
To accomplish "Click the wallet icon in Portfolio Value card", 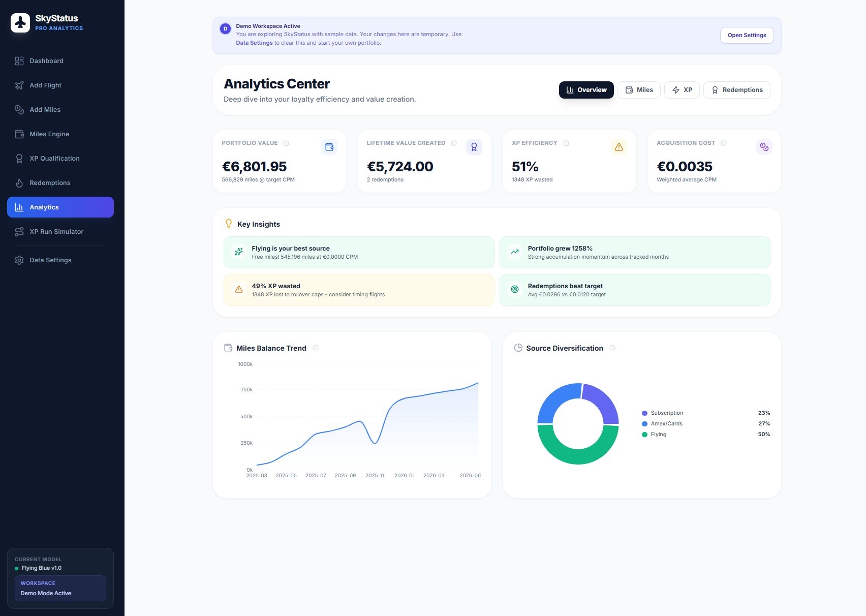I will click(x=329, y=147).
